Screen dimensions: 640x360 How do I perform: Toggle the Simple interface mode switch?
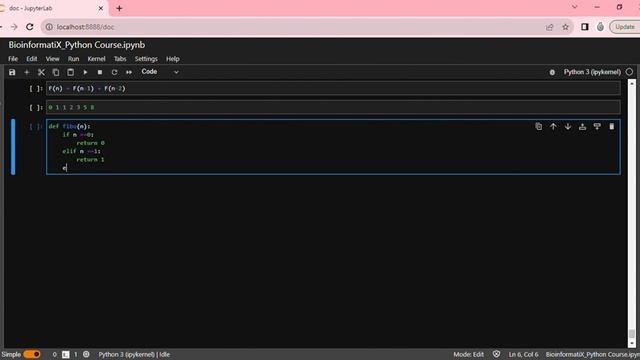point(32,354)
